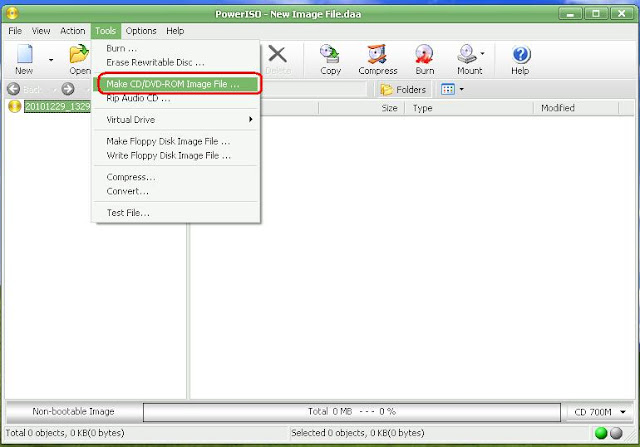Toggle the Folders pane button

(x=403, y=89)
